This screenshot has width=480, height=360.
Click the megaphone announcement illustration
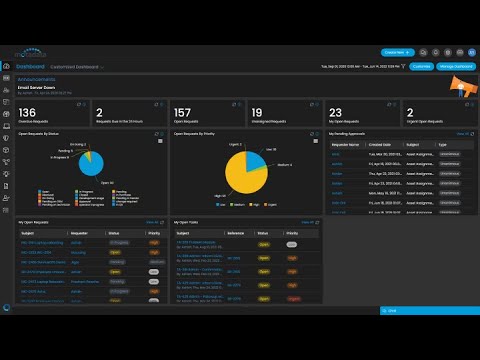pos(464,86)
